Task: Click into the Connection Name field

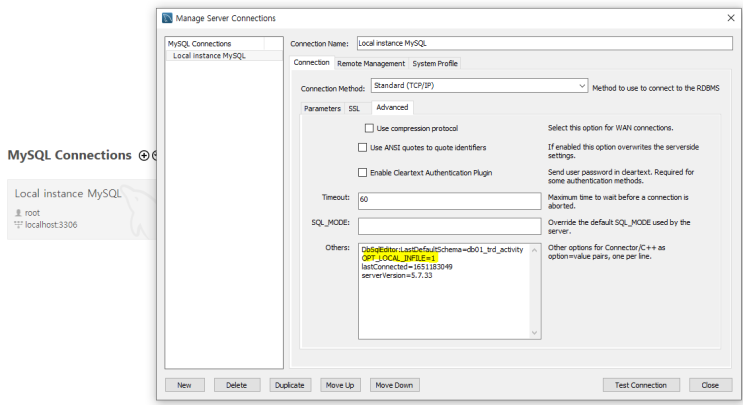Action: pos(544,43)
